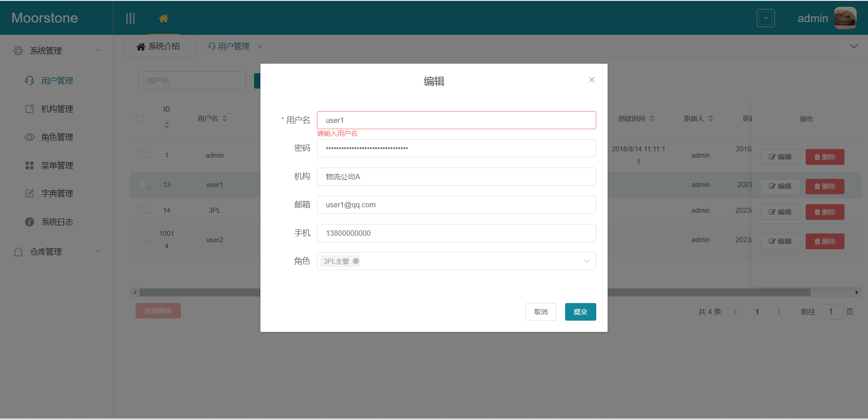
Task: Collapse the sidebar with the hamburger icon
Action: pos(130,18)
